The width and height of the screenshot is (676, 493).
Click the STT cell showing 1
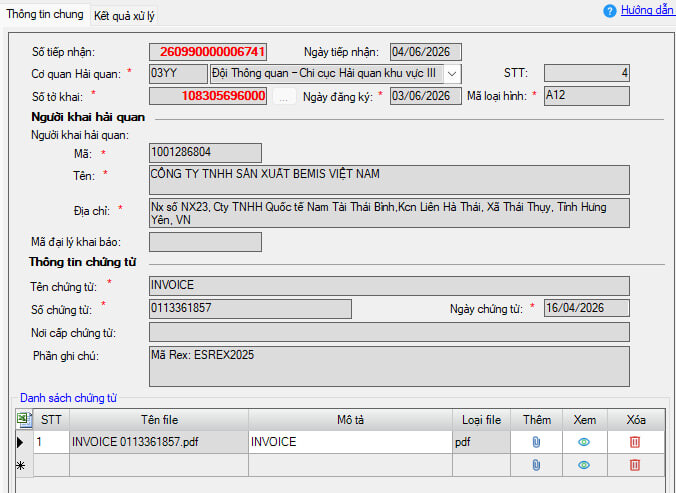tap(51, 442)
